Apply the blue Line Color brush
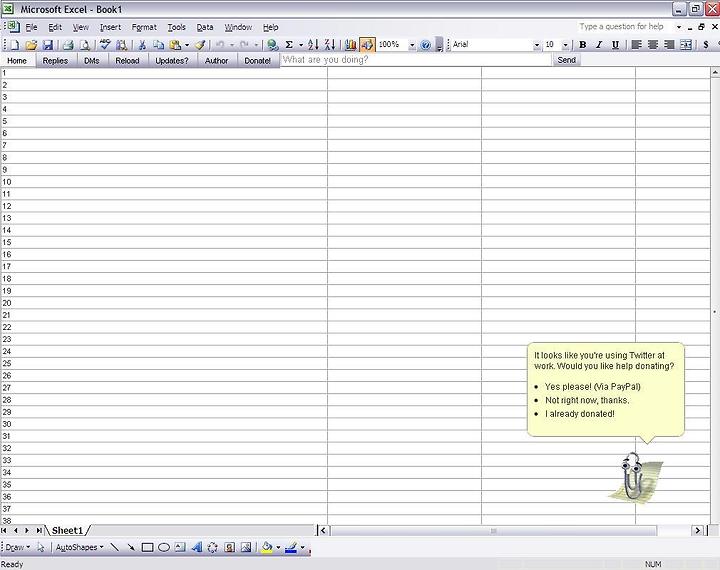 291,547
